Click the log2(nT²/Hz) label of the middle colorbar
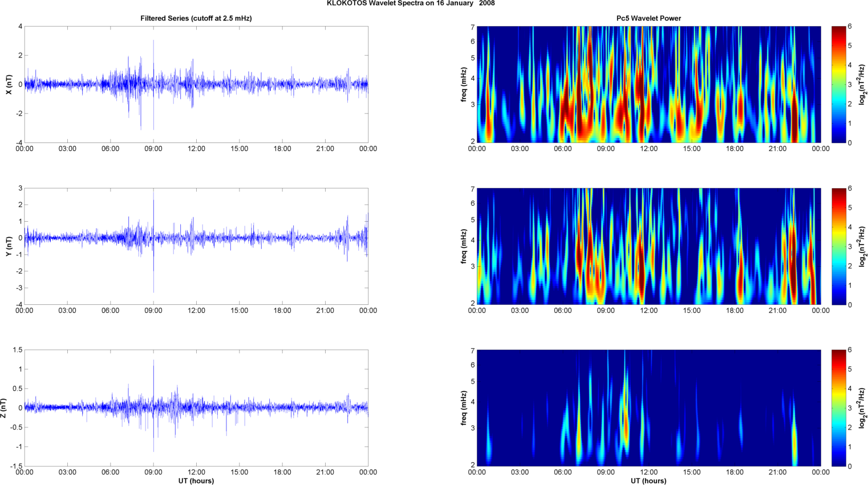Image resolution: width=868 pixels, height=485 pixels. click(863, 246)
